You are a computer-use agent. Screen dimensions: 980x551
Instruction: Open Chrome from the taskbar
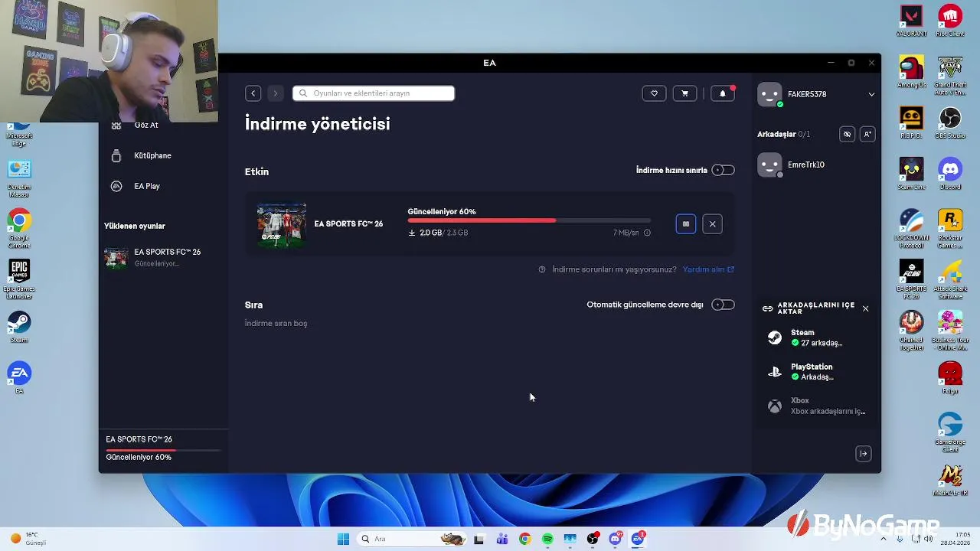point(524,539)
